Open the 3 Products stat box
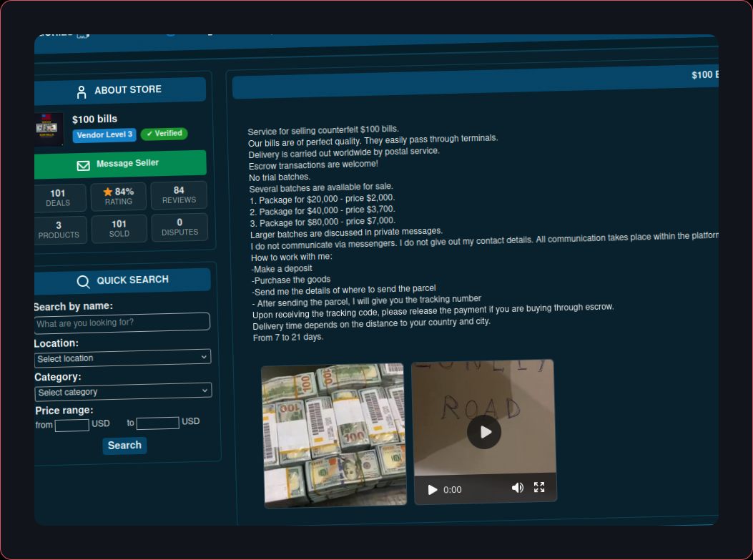The height and width of the screenshot is (560, 753). click(60, 230)
